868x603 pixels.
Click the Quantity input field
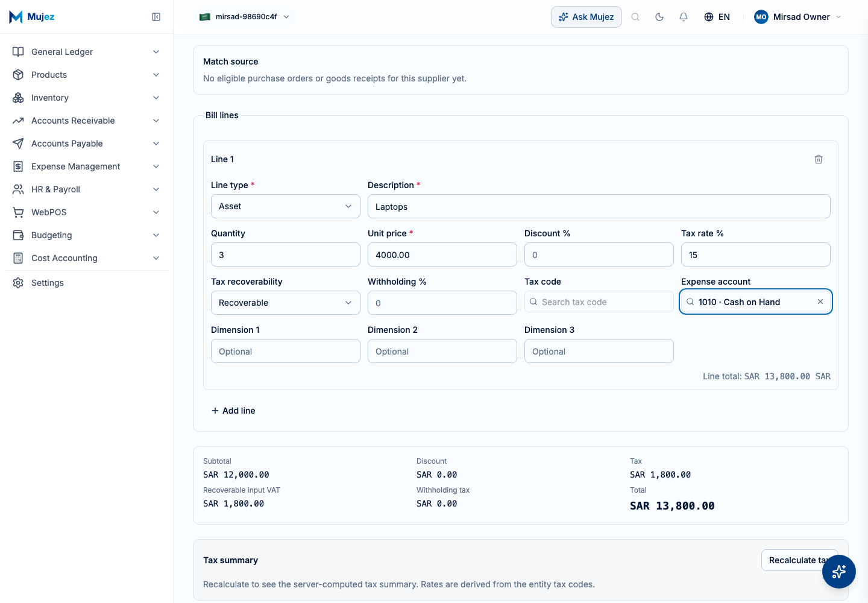(x=286, y=254)
